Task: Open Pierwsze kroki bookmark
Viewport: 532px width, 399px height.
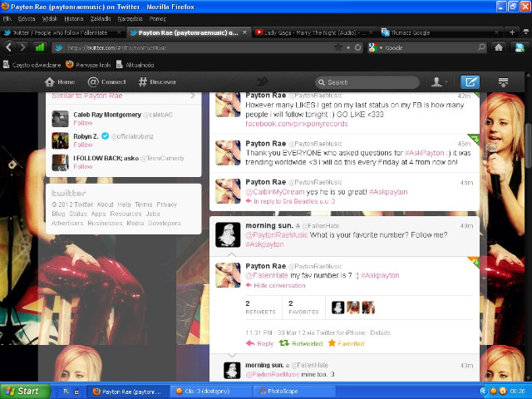Action: (x=88, y=65)
